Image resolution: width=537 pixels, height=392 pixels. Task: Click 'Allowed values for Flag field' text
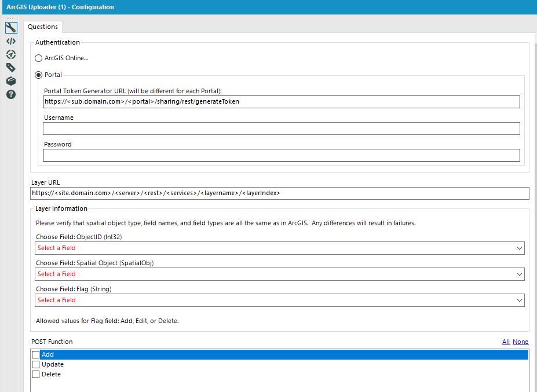(107, 321)
